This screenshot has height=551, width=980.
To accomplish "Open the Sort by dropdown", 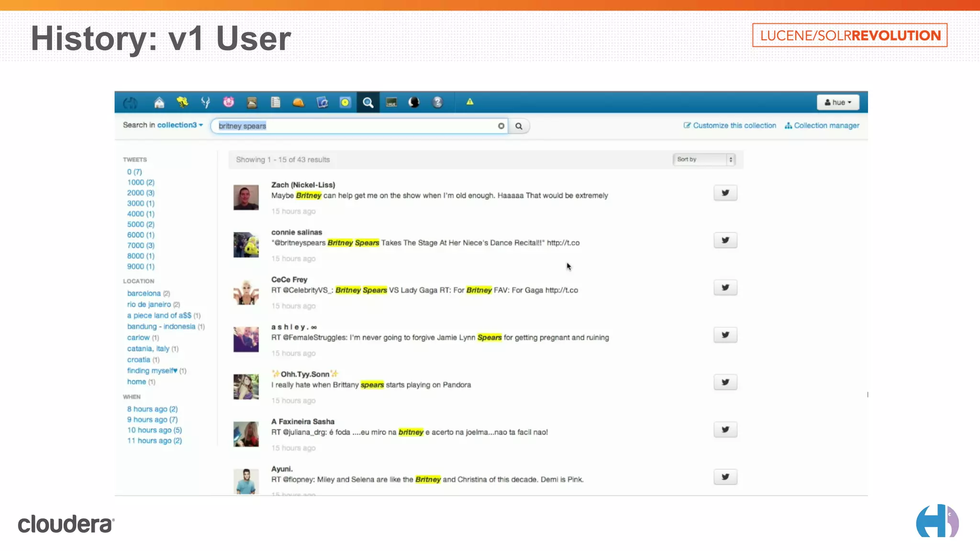I will [703, 159].
